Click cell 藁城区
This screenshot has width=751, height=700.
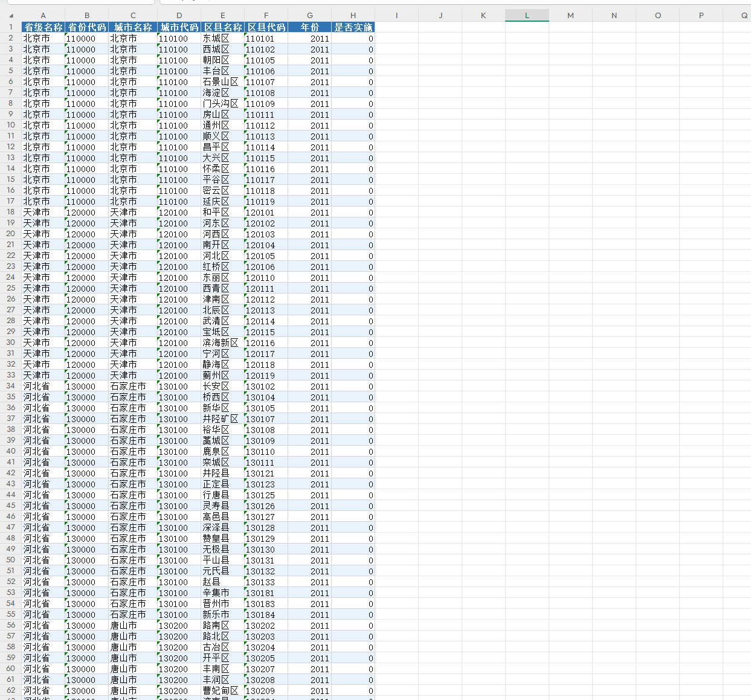223,440
